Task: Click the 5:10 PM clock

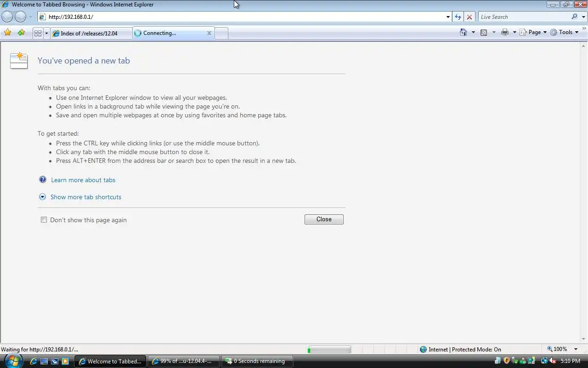Action: point(570,361)
